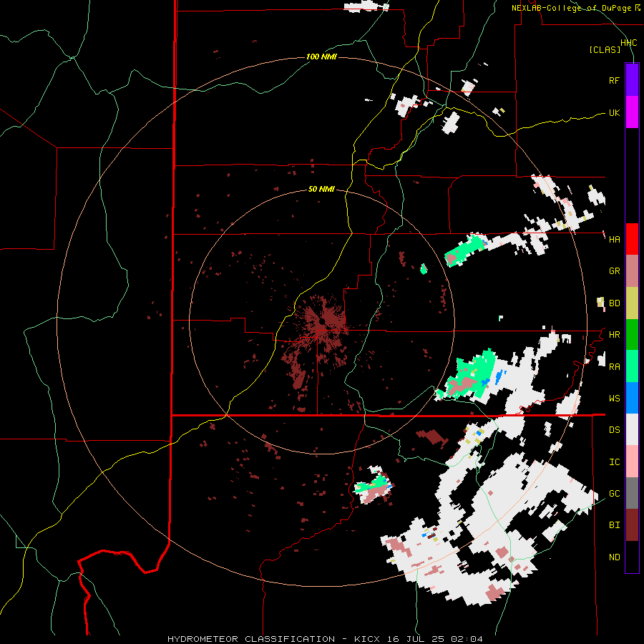The height and width of the screenshot is (644, 644).
Task: Click the 'GR' legend label
Action: click(x=614, y=271)
